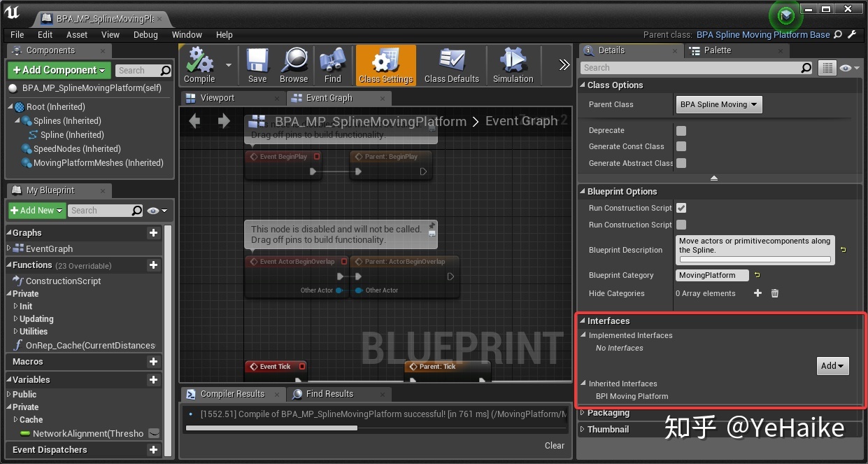This screenshot has height=464, width=868.
Task: Open Class Defaults in the toolbar
Action: point(452,65)
